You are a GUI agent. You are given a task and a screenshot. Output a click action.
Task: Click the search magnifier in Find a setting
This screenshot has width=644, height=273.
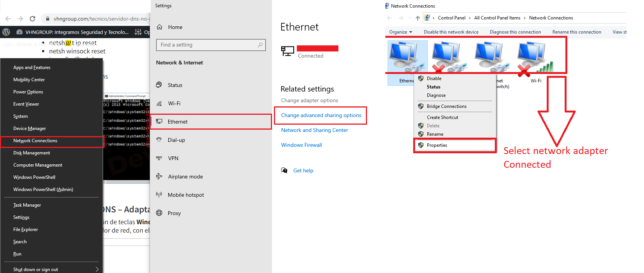point(260,45)
